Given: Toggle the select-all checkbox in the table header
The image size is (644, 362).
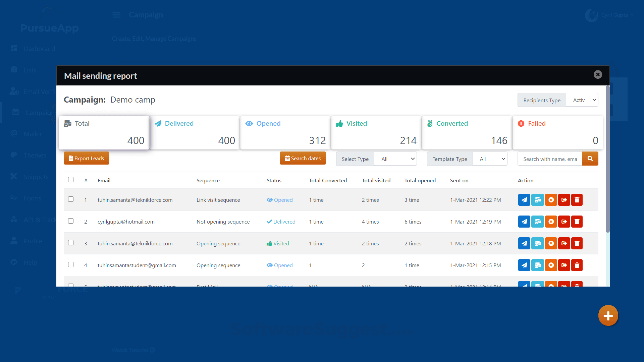Looking at the screenshot, I should click(x=71, y=180).
